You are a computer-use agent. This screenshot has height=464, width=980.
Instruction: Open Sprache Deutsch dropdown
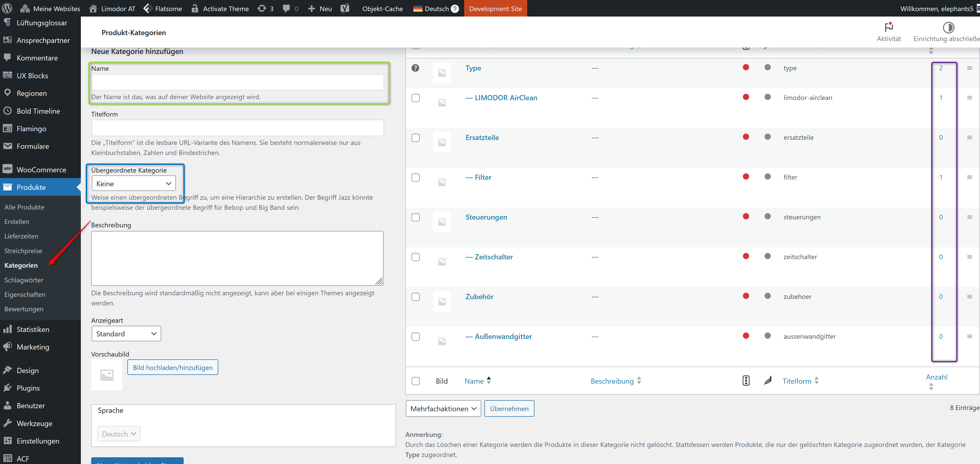click(119, 434)
